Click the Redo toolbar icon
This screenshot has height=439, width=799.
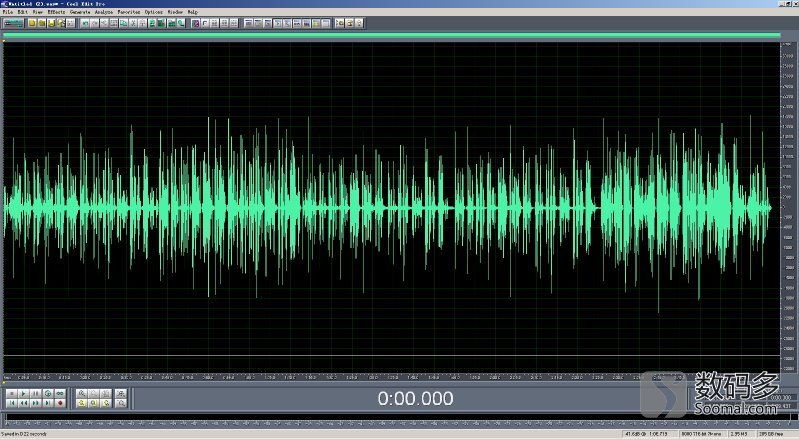tap(95, 23)
